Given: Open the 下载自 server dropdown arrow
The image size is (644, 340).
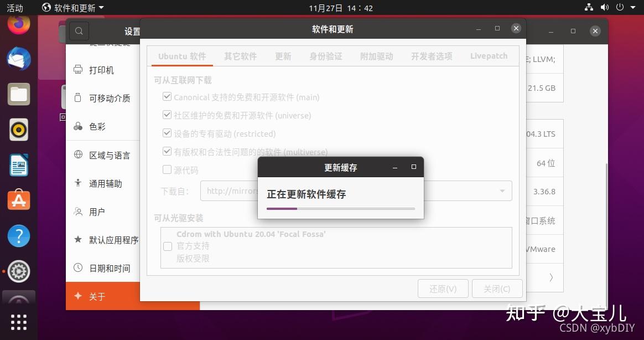Looking at the screenshot, I should tap(502, 190).
